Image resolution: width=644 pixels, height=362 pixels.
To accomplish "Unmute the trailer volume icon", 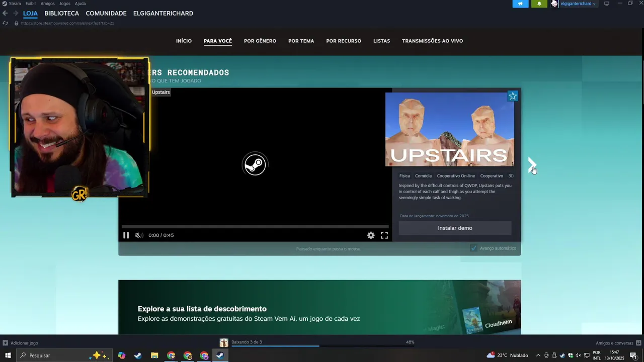I will pos(139,235).
